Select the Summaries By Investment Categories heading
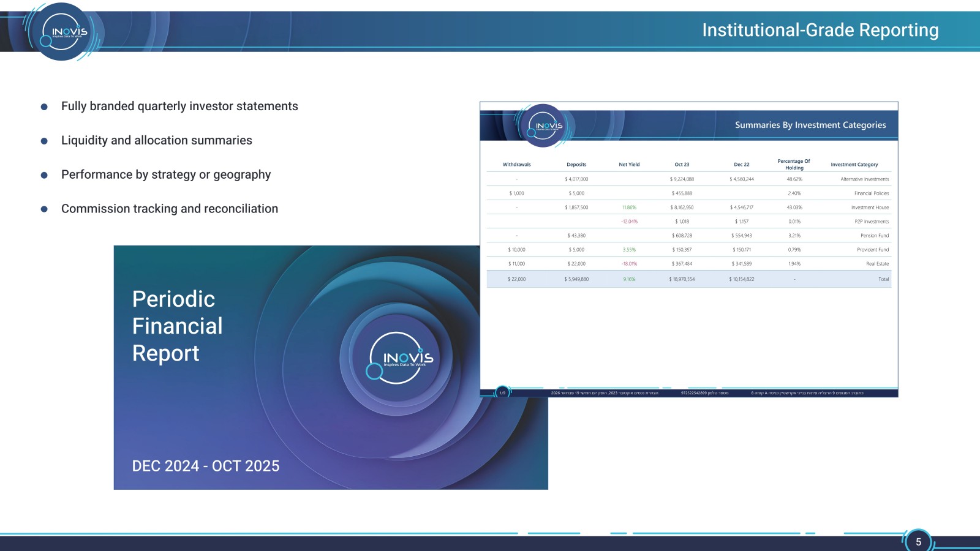The image size is (980, 551). (x=810, y=125)
